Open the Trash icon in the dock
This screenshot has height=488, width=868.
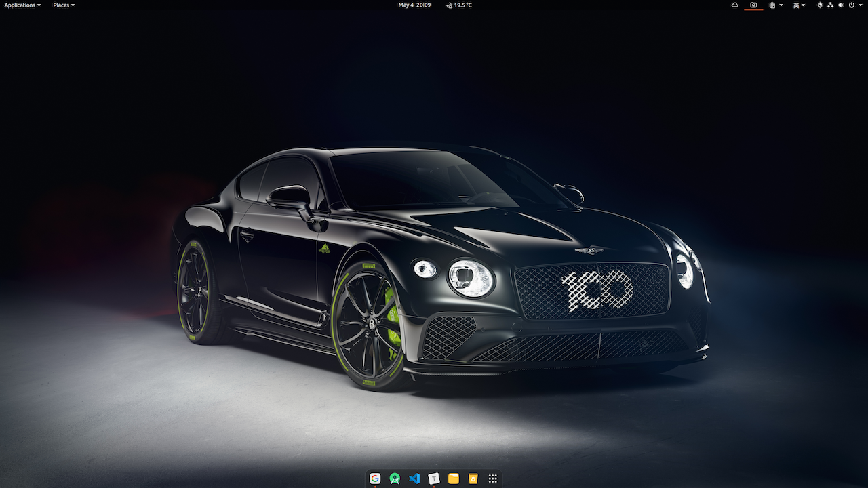point(473,479)
